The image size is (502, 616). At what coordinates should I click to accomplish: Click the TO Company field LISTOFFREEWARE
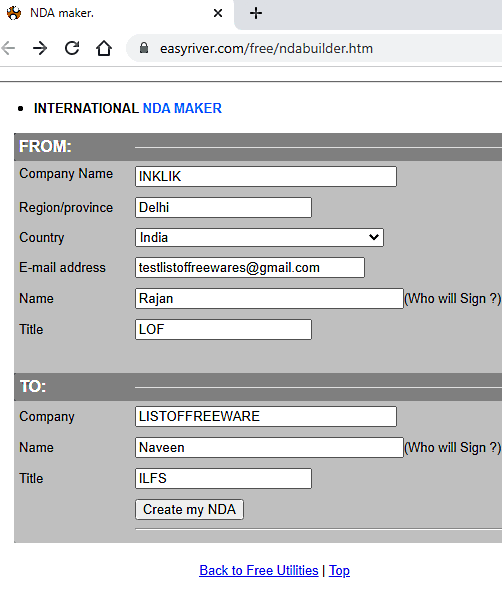pos(266,416)
